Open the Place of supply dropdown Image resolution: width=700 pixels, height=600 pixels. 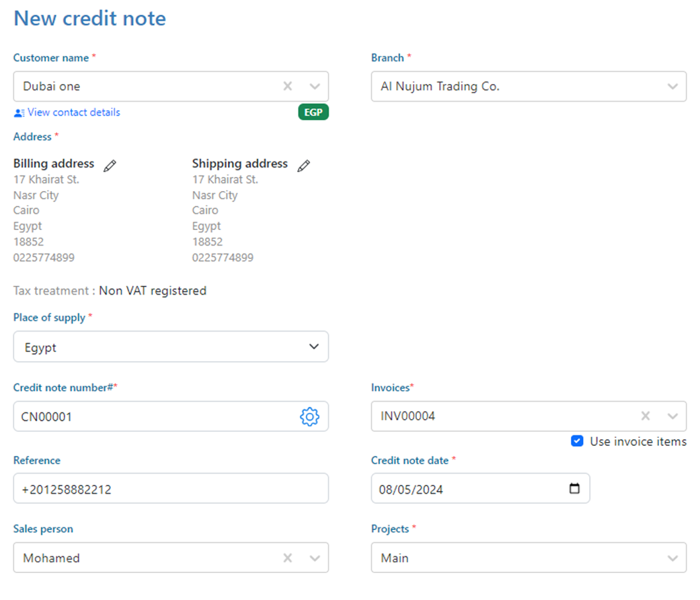pos(313,347)
